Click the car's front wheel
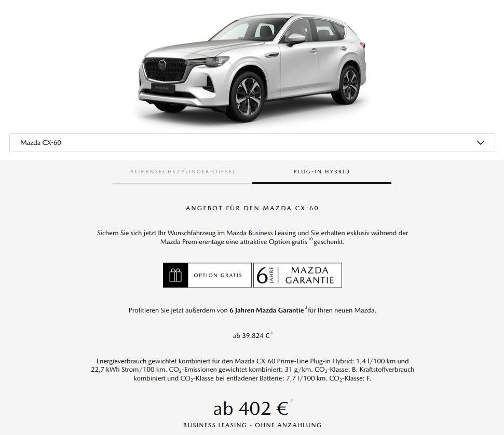Image resolution: width=504 pixels, height=435 pixels. pyautogui.click(x=248, y=96)
